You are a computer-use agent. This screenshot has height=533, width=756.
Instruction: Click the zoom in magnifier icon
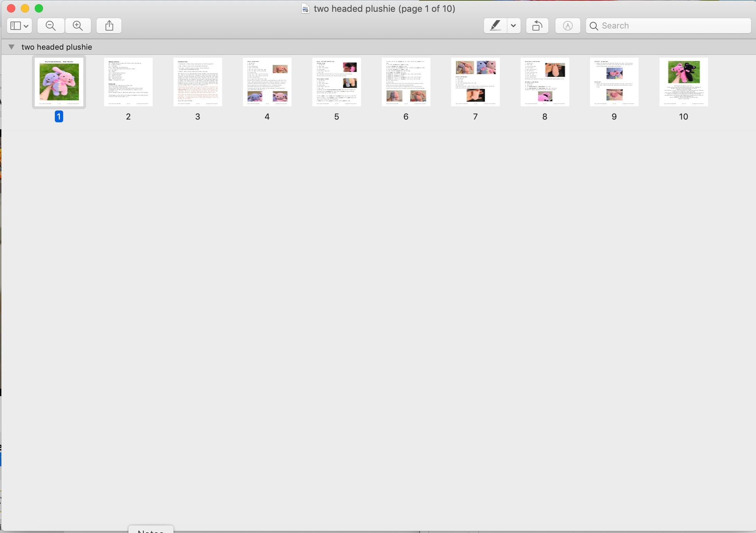(x=78, y=26)
